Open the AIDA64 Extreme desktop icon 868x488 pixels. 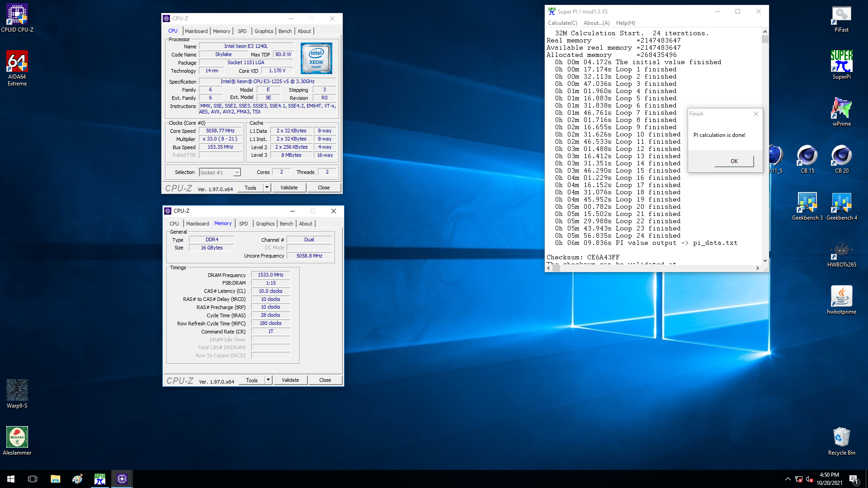tap(17, 68)
